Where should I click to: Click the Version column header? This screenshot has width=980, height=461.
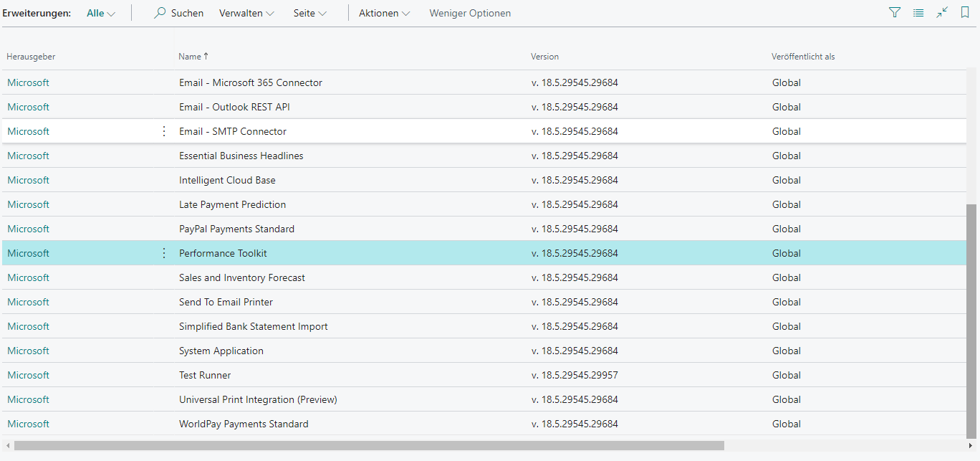[544, 57]
